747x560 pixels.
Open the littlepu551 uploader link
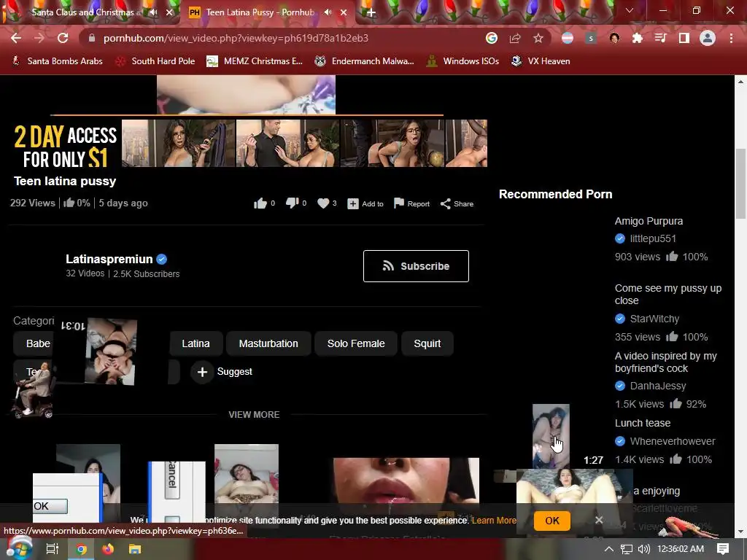click(x=653, y=238)
